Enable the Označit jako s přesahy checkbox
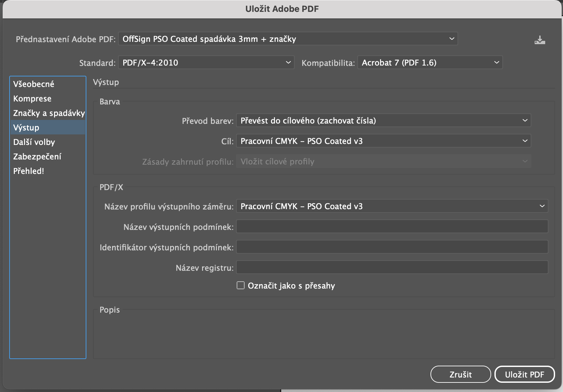 tap(241, 285)
